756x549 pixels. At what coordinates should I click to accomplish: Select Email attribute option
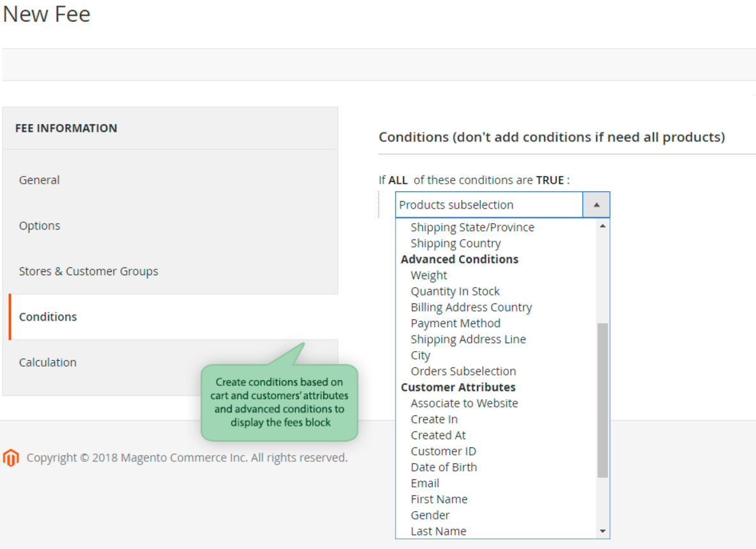(425, 483)
